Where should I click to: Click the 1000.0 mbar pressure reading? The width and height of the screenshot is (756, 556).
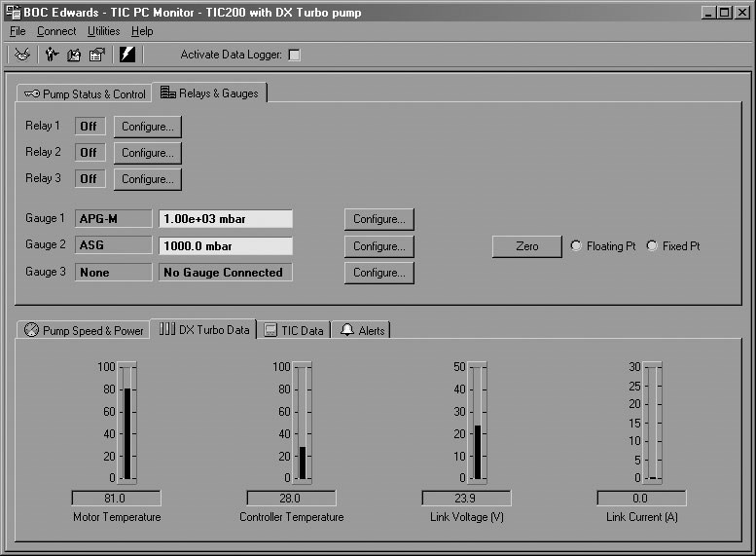(x=226, y=245)
